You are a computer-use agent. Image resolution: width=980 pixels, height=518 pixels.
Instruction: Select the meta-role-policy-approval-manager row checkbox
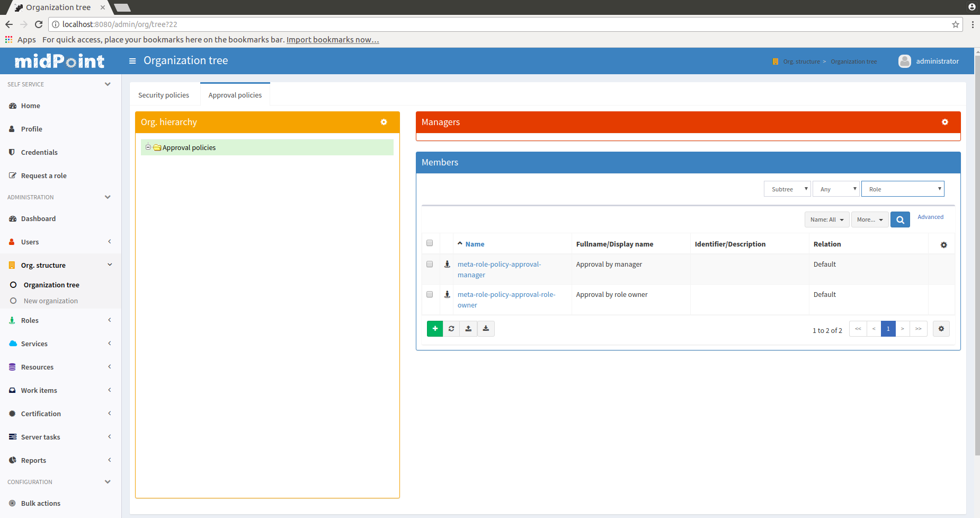[430, 264]
